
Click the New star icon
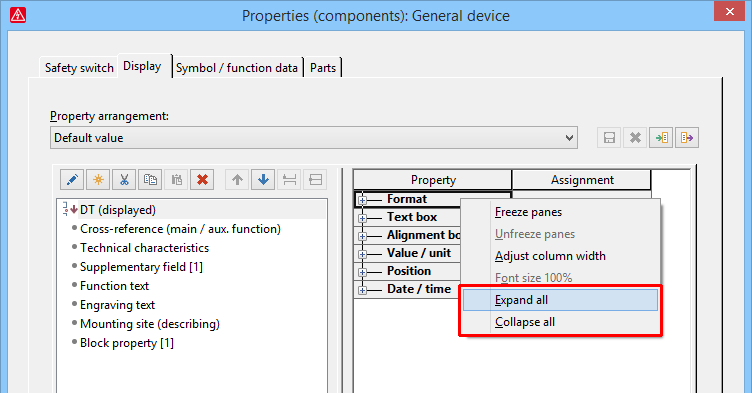98,180
